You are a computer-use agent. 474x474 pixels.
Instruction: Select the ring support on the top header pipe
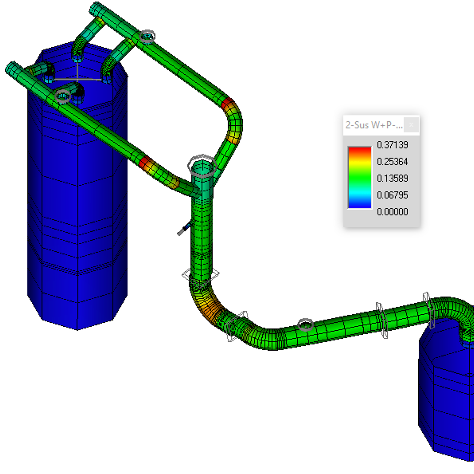coord(147,36)
